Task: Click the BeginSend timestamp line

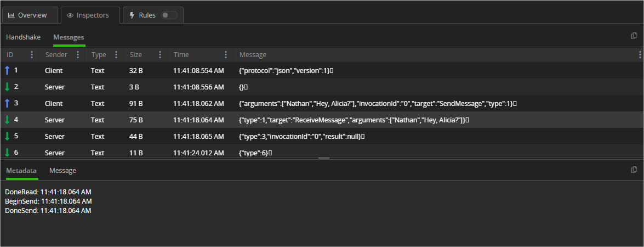Action: point(48,201)
